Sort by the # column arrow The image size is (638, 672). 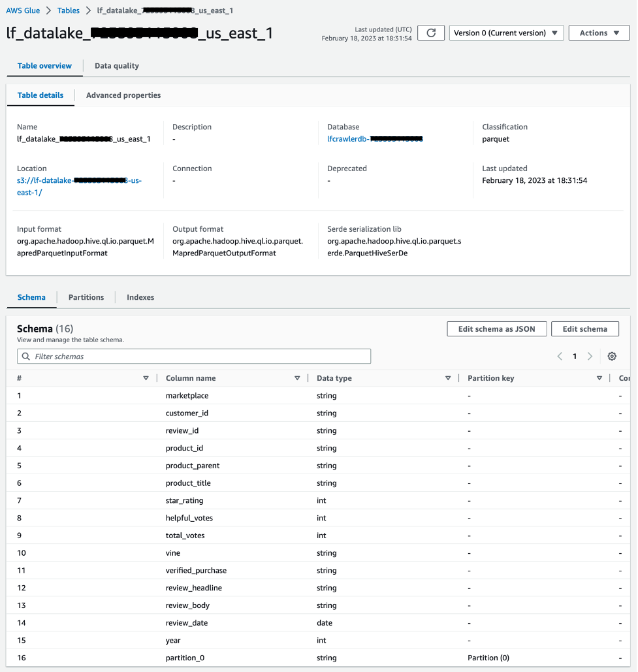(146, 378)
